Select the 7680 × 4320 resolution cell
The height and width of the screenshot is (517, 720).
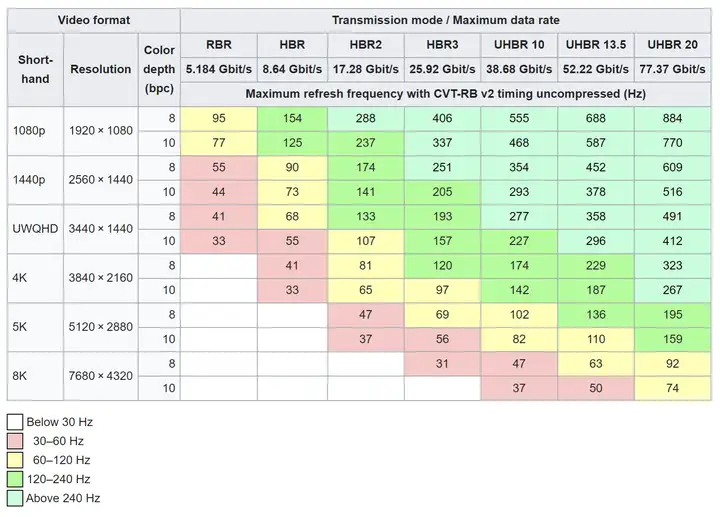coord(101,376)
